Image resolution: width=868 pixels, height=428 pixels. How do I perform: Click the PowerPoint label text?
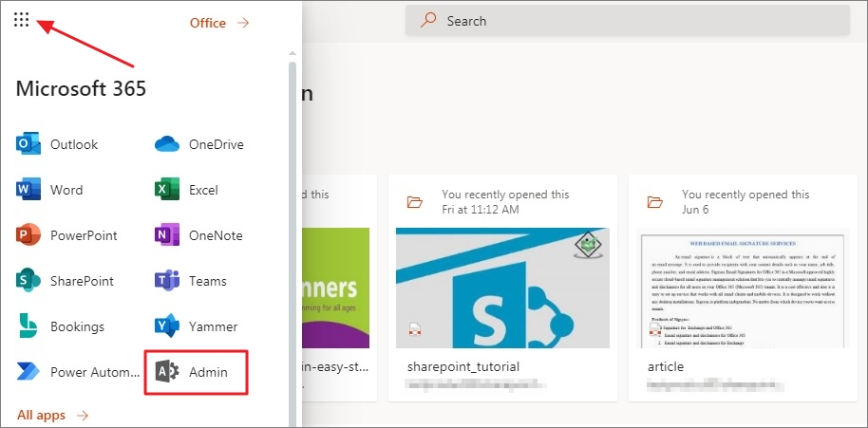[x=85, y=235]
